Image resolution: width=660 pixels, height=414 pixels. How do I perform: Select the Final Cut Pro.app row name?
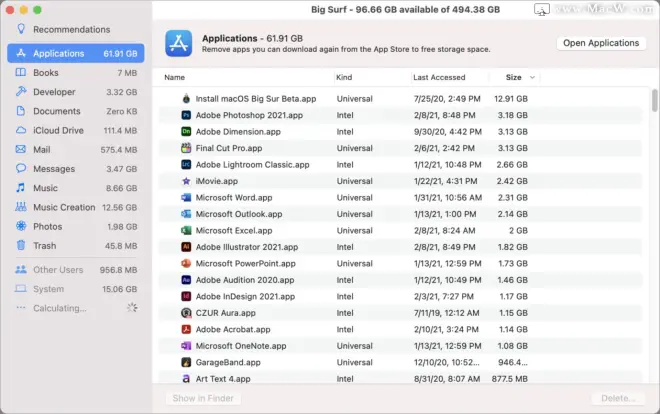[x=229, y=148]
